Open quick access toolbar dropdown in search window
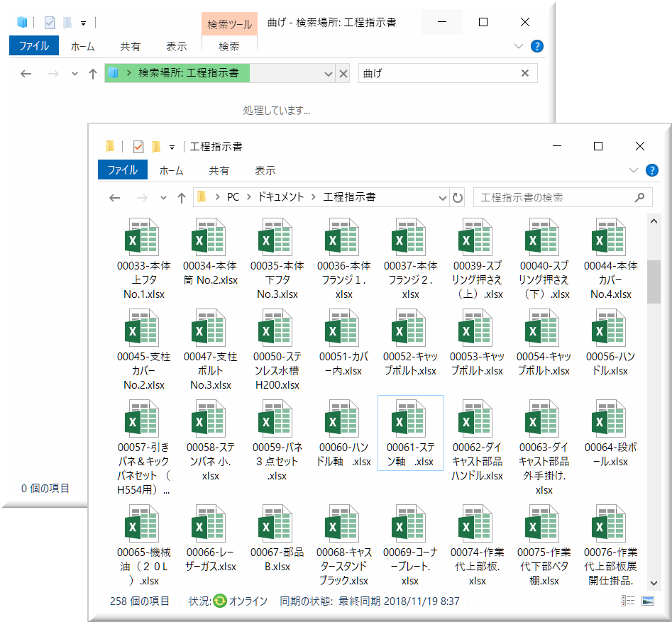672x622 pixels. tap(83, 23)
